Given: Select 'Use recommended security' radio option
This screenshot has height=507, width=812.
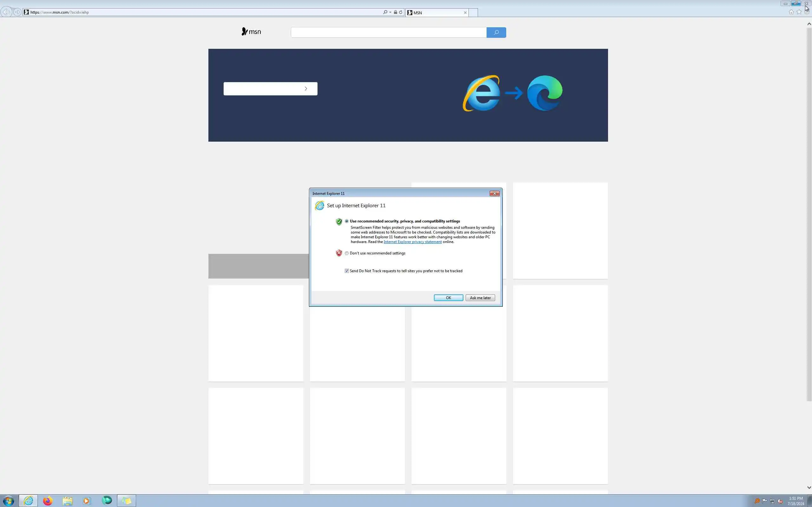Looking at the screenshot, I should 347,221.
